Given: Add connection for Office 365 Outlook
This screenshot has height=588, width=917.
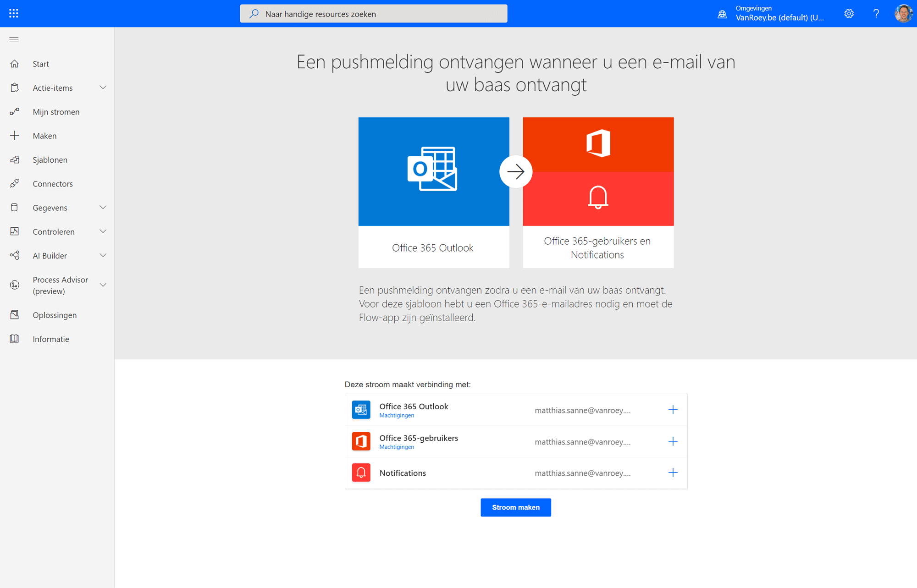Looking at the screenshot, I should click(673, 410).
